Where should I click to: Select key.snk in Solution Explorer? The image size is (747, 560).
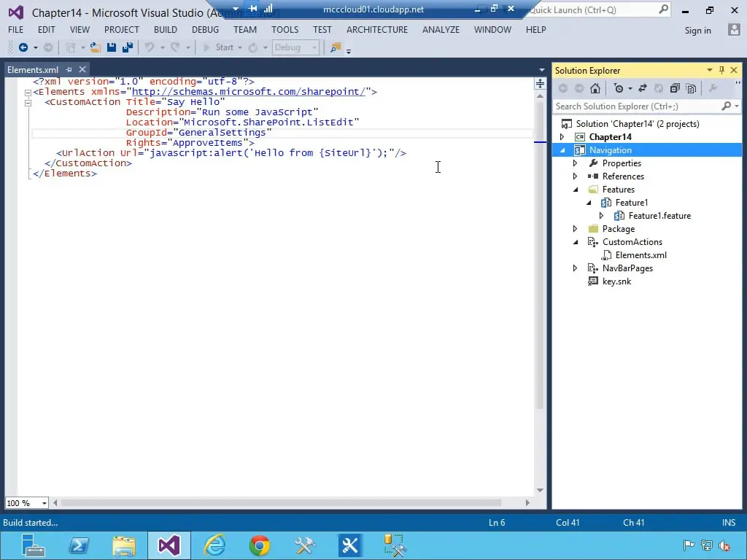[x=616, y=281]
